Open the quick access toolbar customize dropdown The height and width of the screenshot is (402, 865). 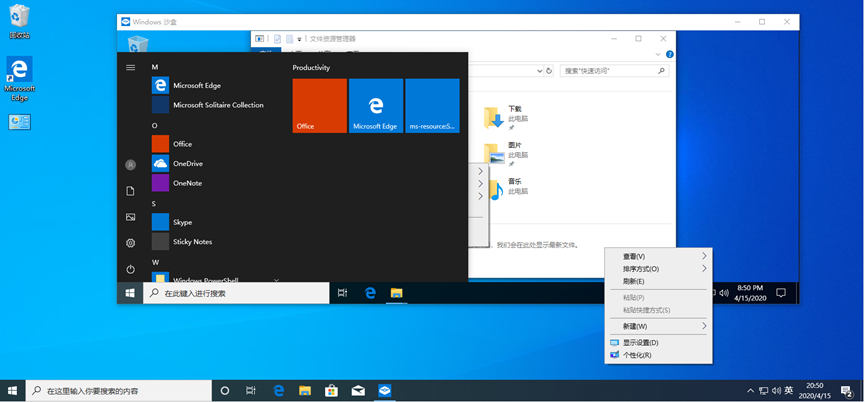pyautogui.click(x=300, y=39)
